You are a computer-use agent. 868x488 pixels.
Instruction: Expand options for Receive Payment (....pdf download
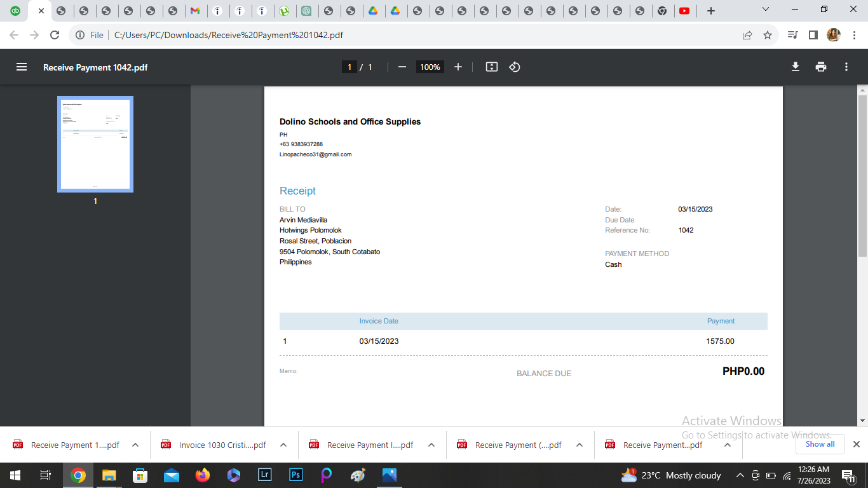click(x=580, y=445)
